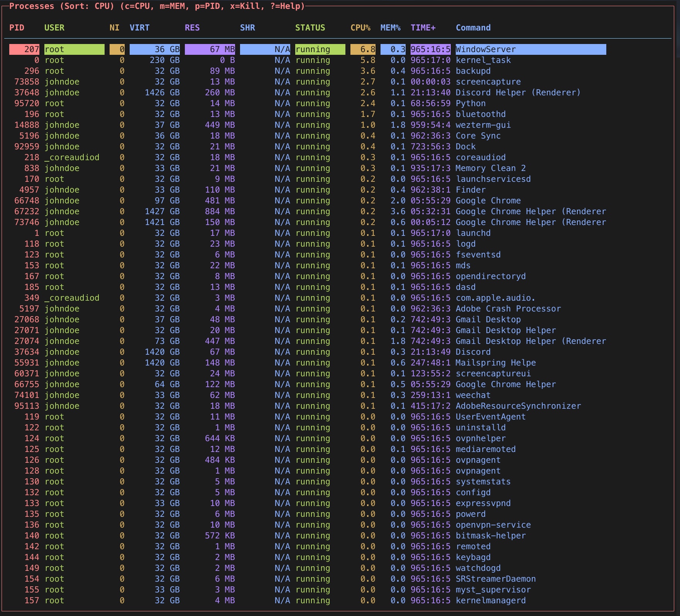Click the TIME+ column header
This screenshot has height=616, width=680.
coord(423,28)
